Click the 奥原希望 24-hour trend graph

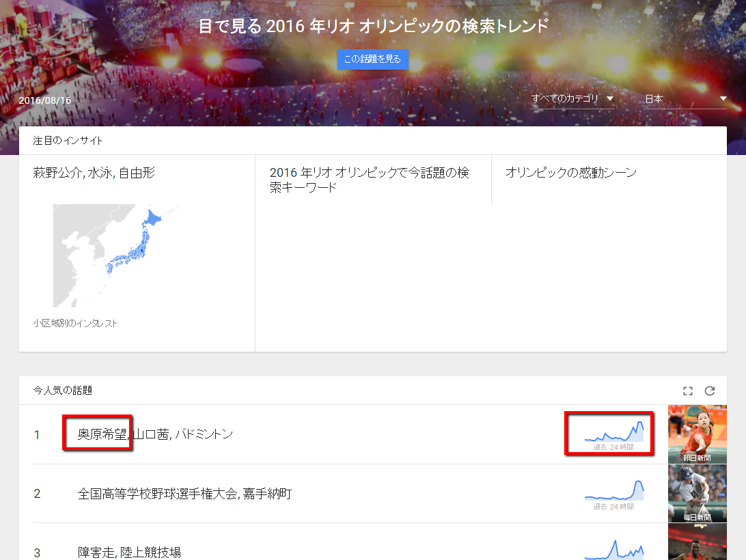(x=609, y=432)
